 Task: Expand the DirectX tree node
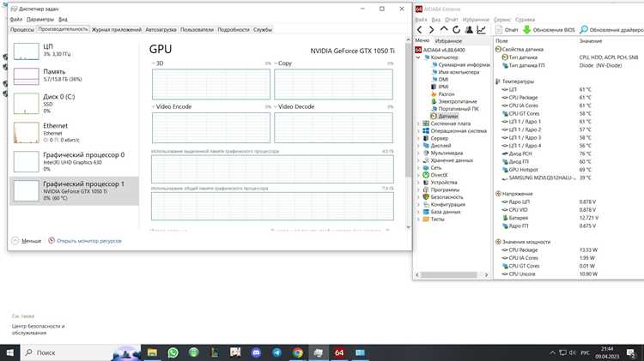pyautogui.click(x=418, y=175)
